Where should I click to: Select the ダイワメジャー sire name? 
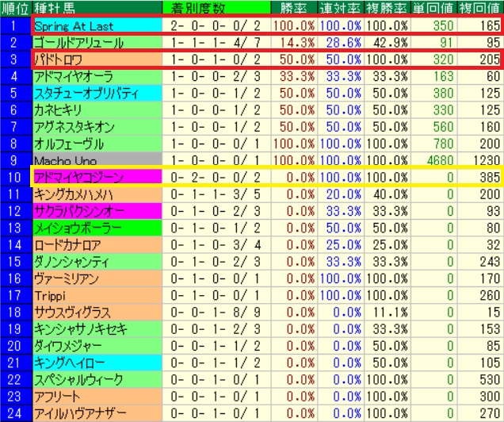pyautogui.click(x=68, y=346)
